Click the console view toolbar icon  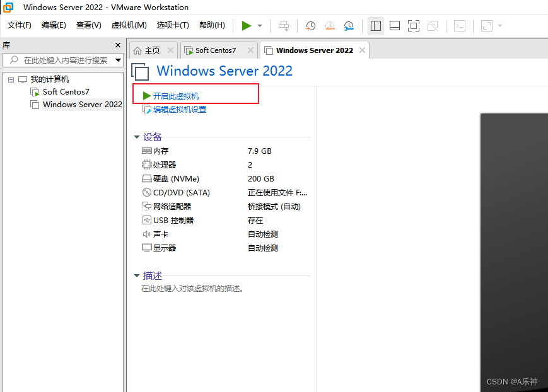tap(460, 25)
